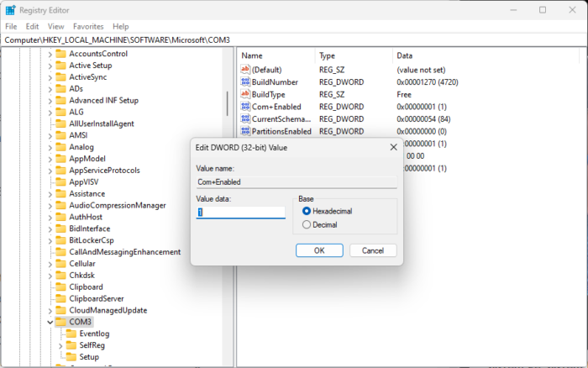The image size is (588, 368).
Task: Open the View menu
Action: (x=56, y=27)
